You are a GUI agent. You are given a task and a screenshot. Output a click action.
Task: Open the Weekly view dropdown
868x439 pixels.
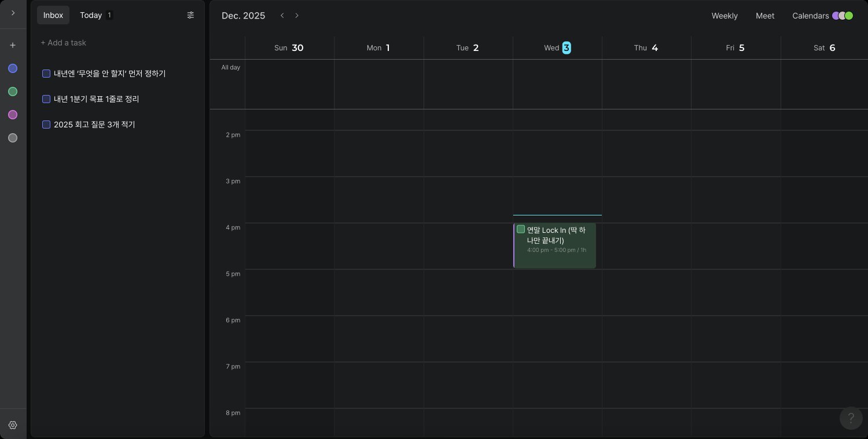coord(724,16)
